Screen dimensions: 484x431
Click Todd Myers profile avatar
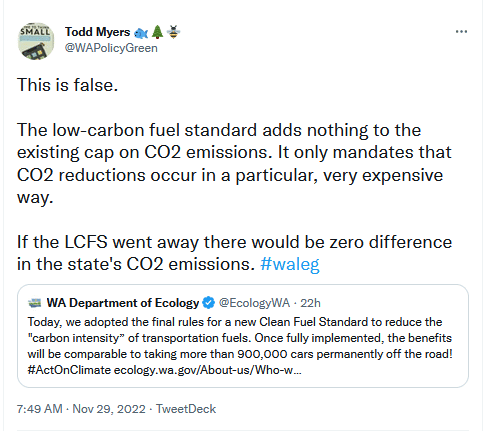pyautogui.click(x=36, y=41)
